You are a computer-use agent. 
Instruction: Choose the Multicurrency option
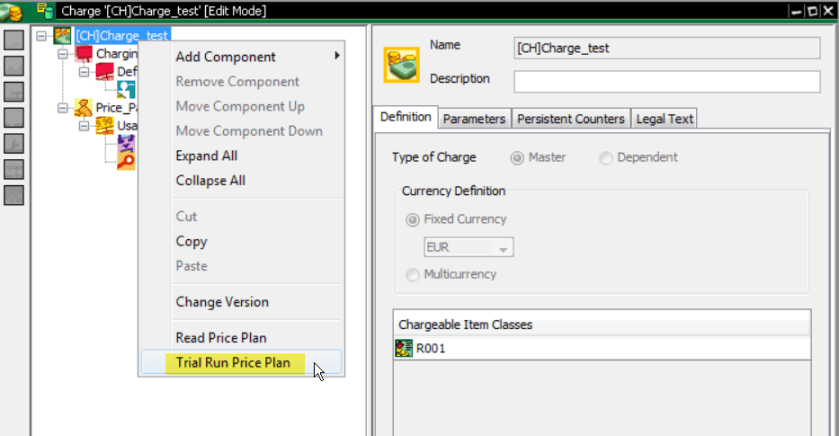[412, 275]
